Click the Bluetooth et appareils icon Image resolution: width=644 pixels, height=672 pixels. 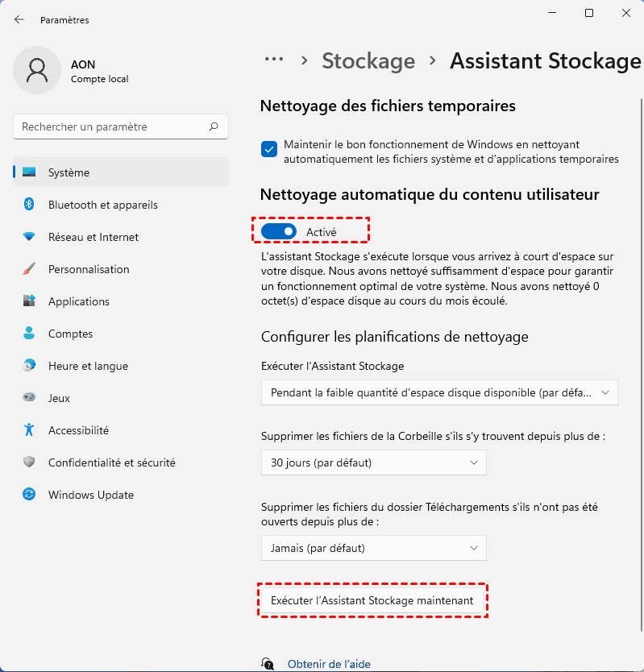(x=29, y=205)
